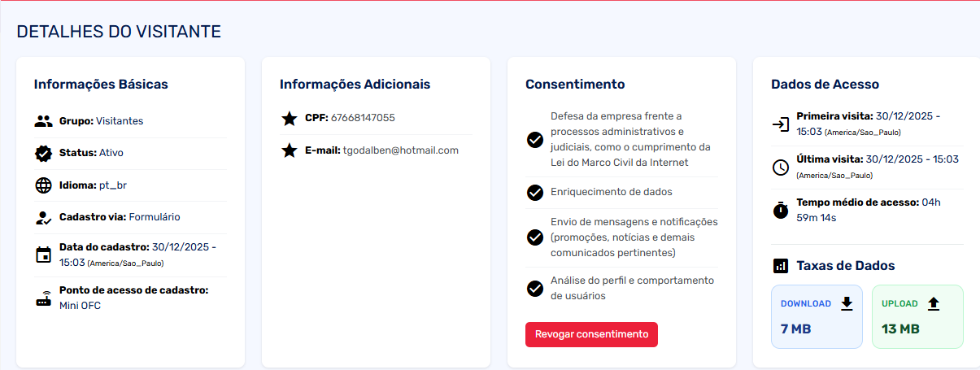Image resolution: width=980 pixels, height=370 pixels.
Task: Click the access point router icon
Action: [44, 298]
